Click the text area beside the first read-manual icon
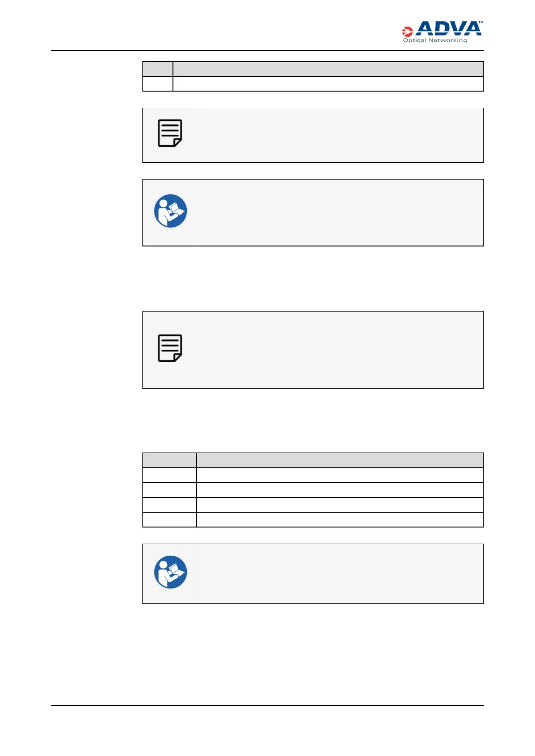Image resolution: width=535 pixels, height=756 pixels. point(340,213)
